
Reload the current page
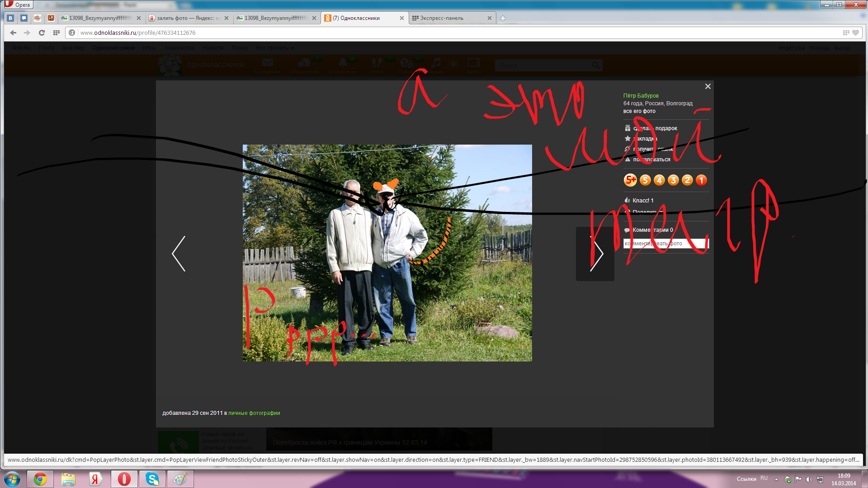[x=42, y=33]
